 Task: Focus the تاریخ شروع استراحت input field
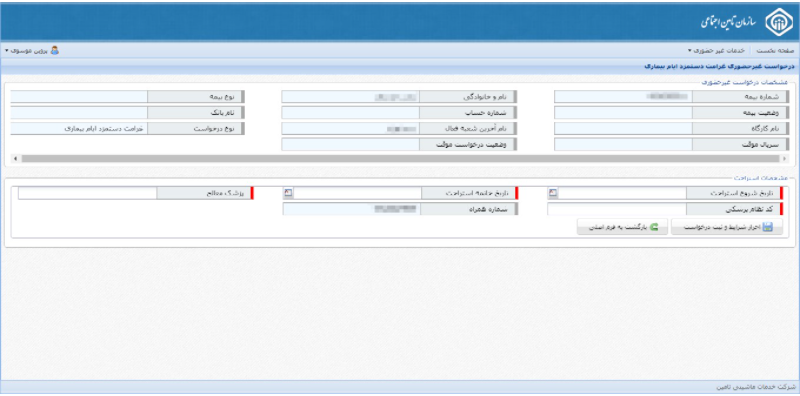point(622,193)
